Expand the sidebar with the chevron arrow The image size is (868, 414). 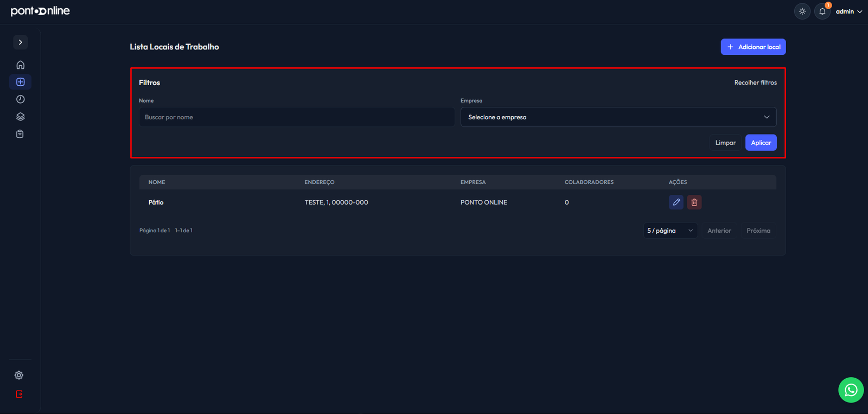tap(20, 42)
